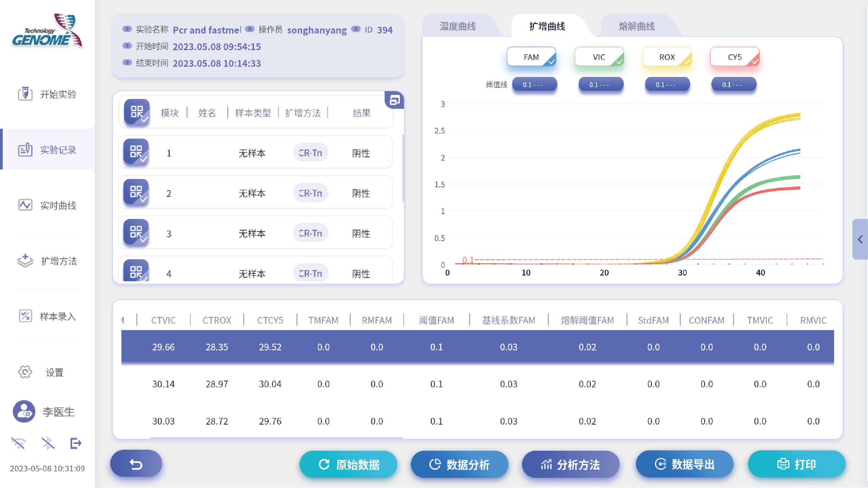Toggle the FAM channel checkbox
Viewport: 868px width, 488px height.
click(531, 57)
